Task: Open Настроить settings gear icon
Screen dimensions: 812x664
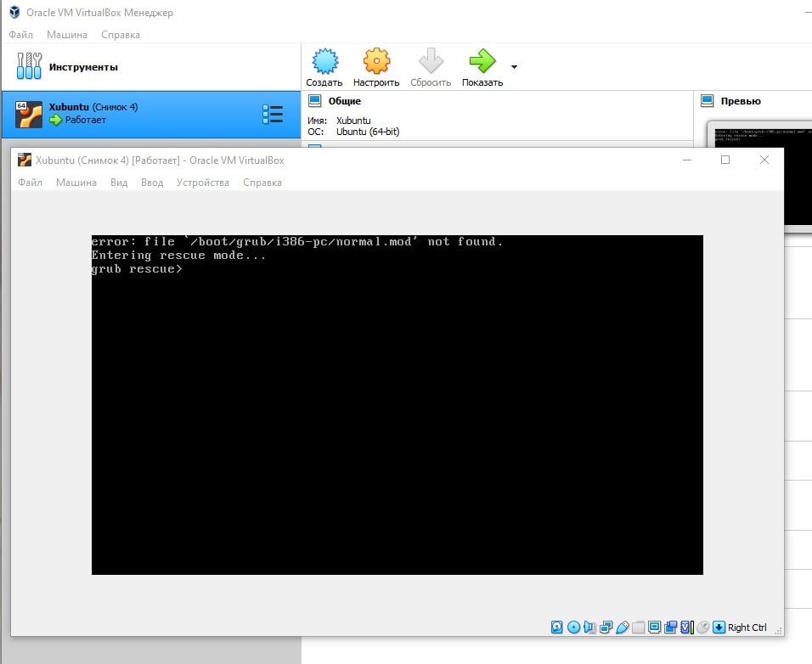Action: pos(376,61)
